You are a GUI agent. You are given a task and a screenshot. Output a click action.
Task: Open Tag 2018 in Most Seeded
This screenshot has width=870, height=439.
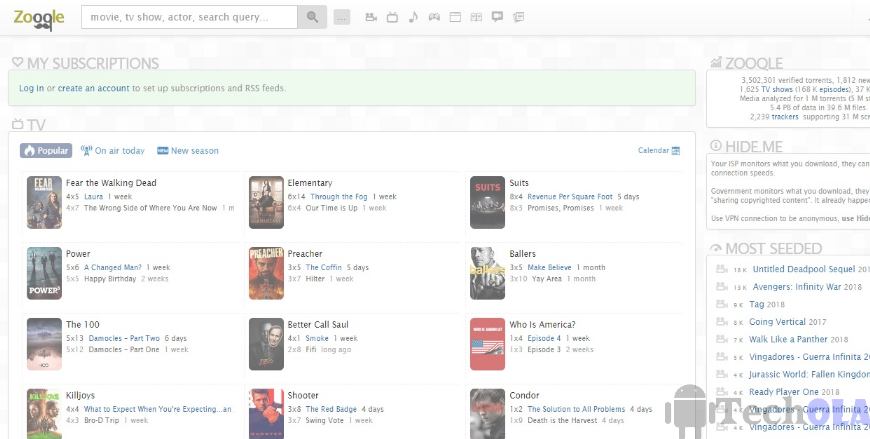(x=756, y=304)
